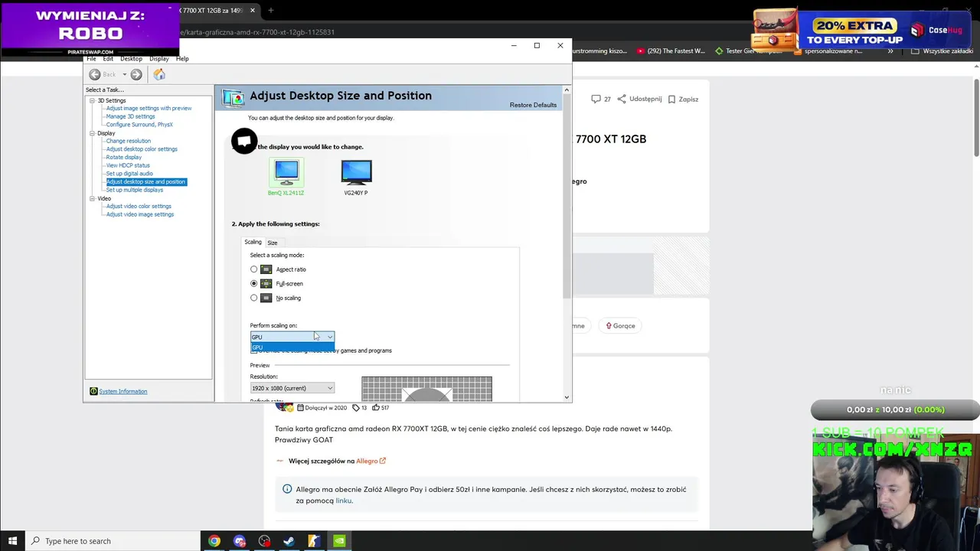Open a new browser tab with plus button
This screenshot has width=980, height=551.
[270, 11]
